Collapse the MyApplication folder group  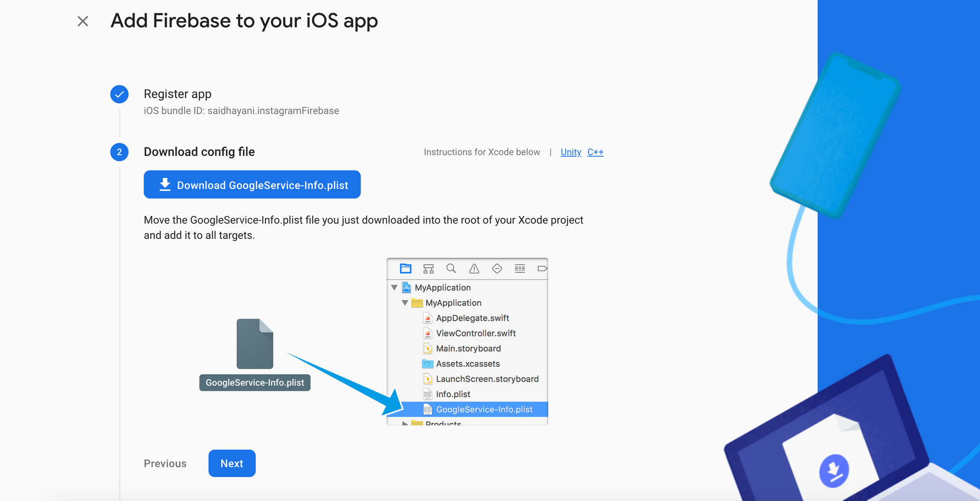[404, 303]
